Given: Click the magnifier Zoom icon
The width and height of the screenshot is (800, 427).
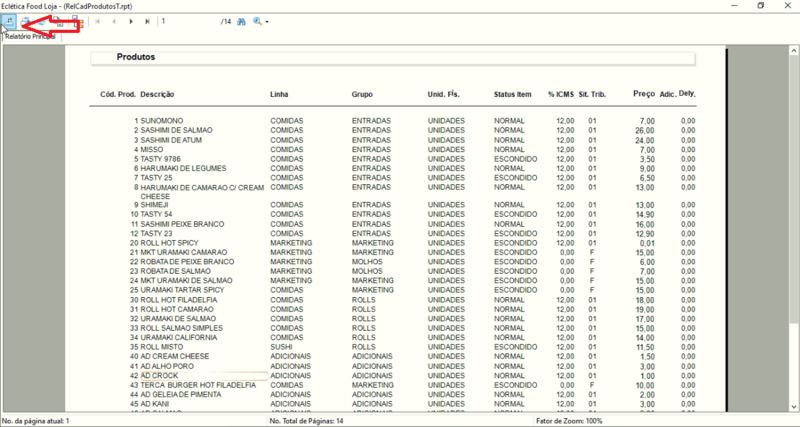Looking at the screenshot, I should point(257,21).
